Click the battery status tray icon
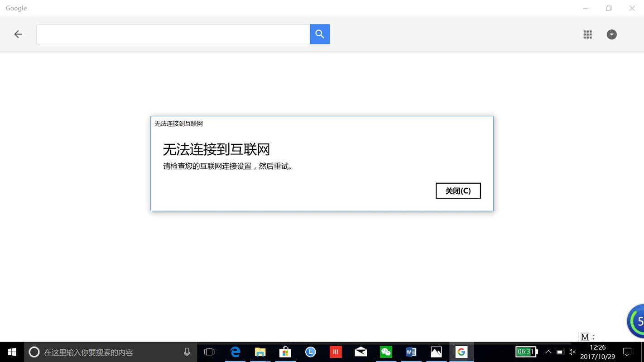644x362 pixels. [x=560, y=352]
